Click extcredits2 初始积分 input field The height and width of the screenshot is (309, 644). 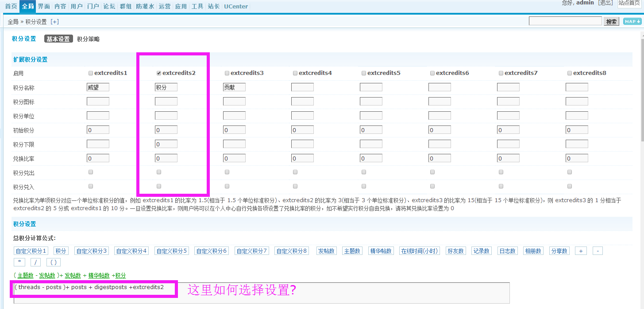(x=166, y=130)
